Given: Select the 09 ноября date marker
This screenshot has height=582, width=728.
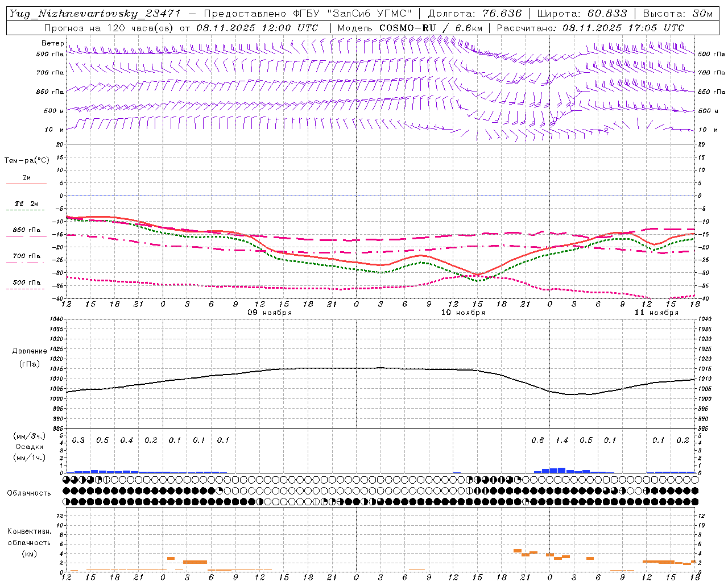Looking at the screenshot, I should click(270, 313).
